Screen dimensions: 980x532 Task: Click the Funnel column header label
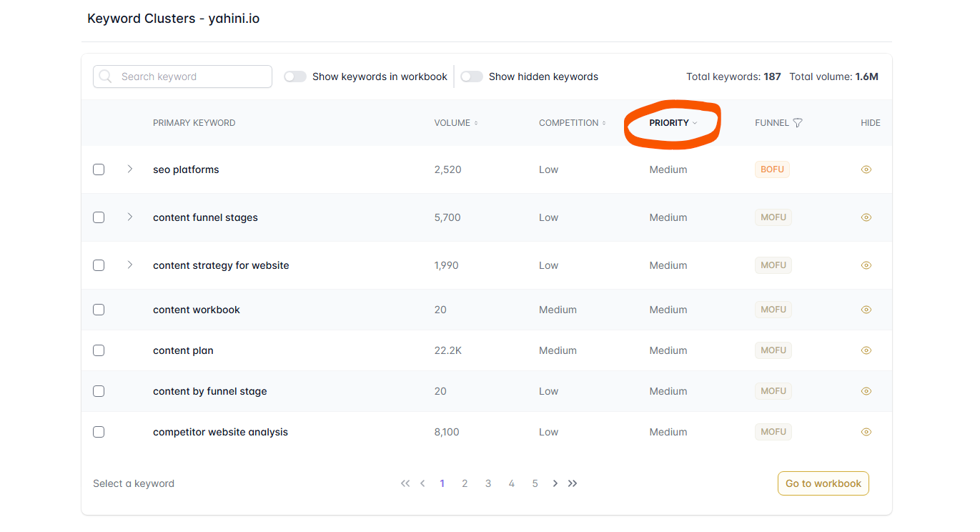pyautogui.click(x=772, y=123)
